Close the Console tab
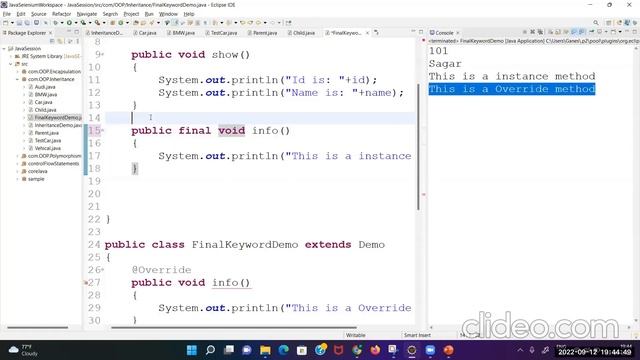Viewport: 640px width, 360px height. [458, 33]
